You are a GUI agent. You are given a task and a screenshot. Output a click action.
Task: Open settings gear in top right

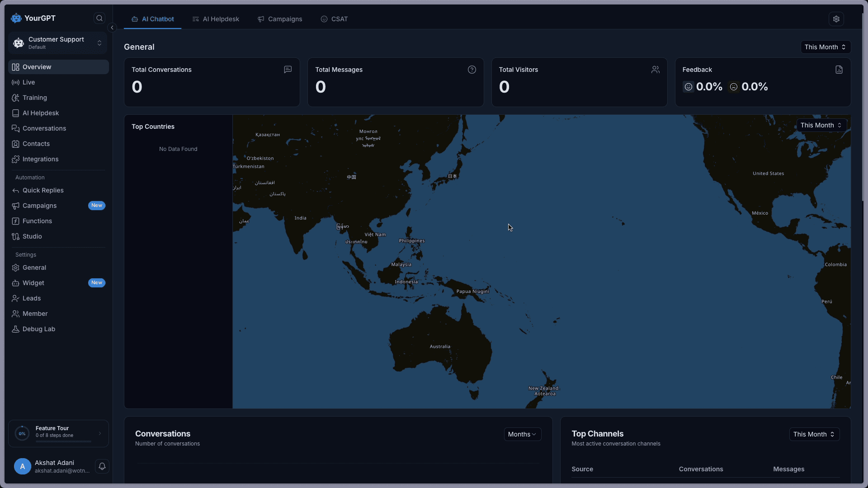(836, 19)
